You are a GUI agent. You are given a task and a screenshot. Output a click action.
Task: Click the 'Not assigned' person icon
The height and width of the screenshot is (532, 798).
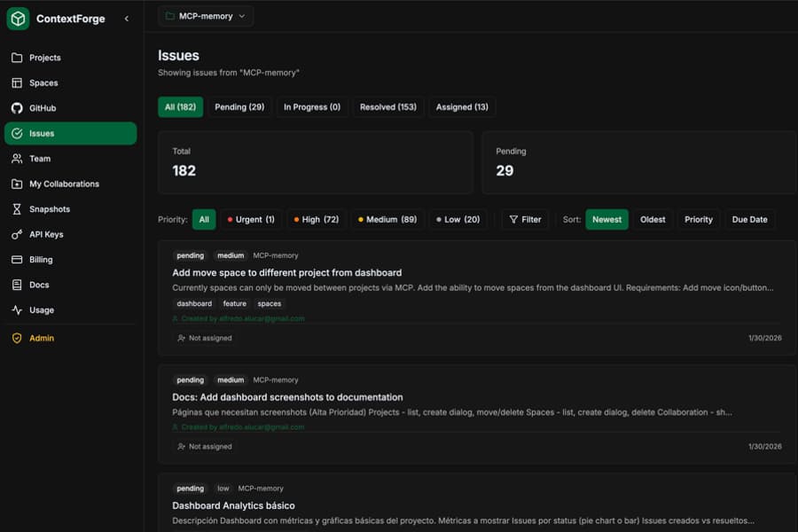pyautogui.click(x=180, y=338)
